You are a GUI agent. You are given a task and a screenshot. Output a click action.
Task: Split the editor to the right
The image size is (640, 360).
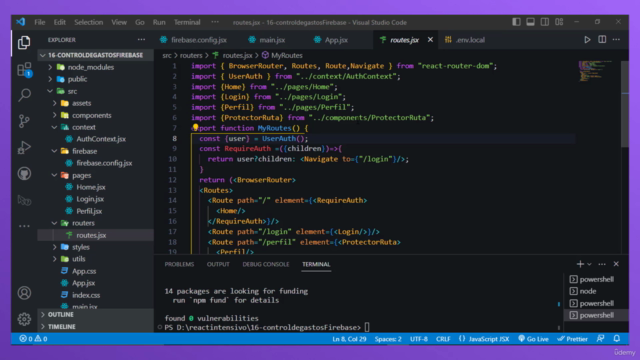pos(602,40)
